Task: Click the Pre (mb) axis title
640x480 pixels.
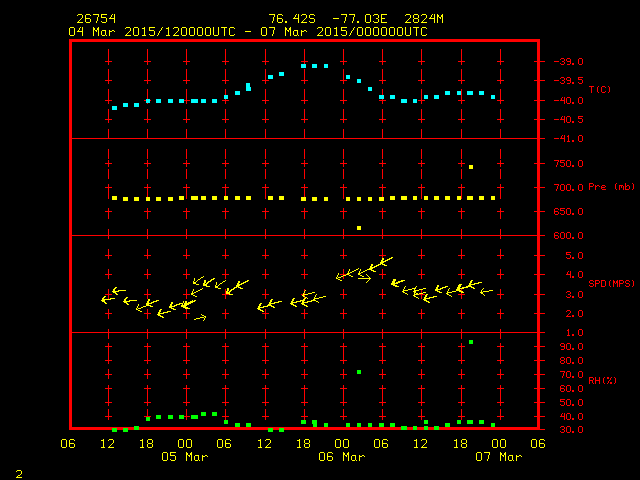Action: [611, 187]
